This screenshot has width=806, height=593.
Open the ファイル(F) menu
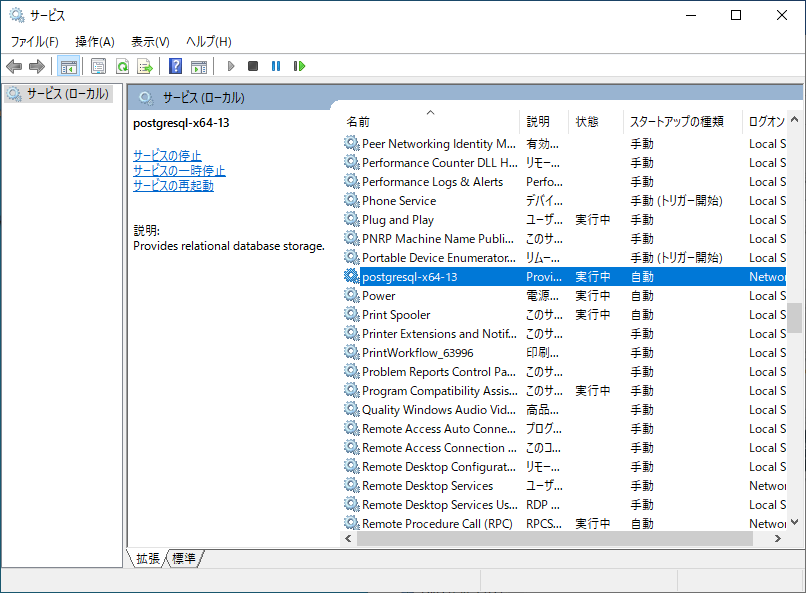tap(34, 41)
